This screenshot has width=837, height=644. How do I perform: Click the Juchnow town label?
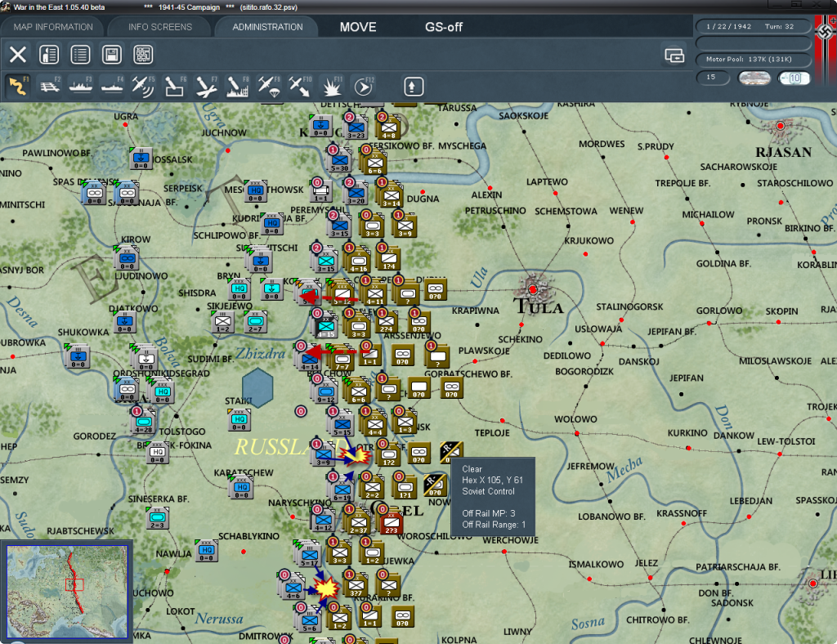point(224,133)
